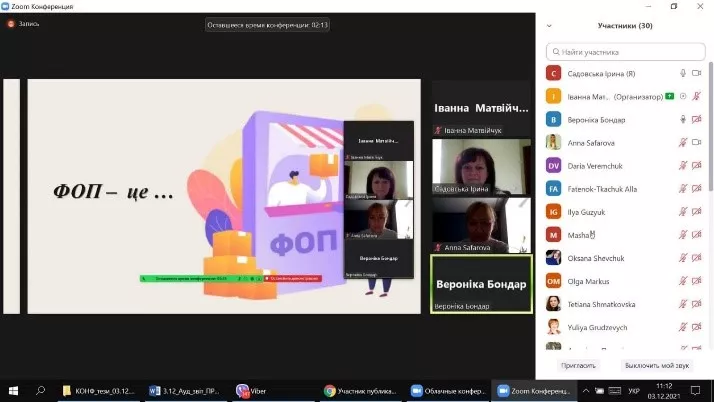Open the Windows Start menu
Viewport: 714px width, 402px height.
click(x=14, y=391)
